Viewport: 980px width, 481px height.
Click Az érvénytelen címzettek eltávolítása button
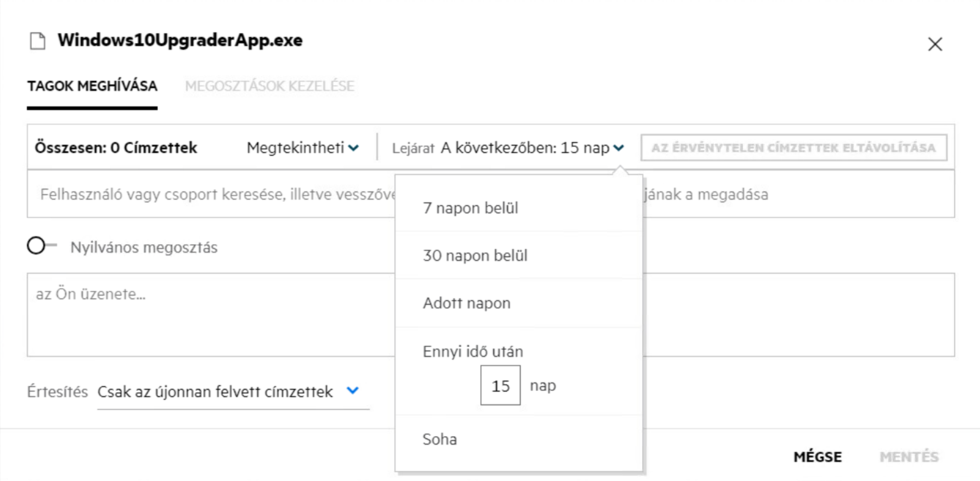click(793, 148)
